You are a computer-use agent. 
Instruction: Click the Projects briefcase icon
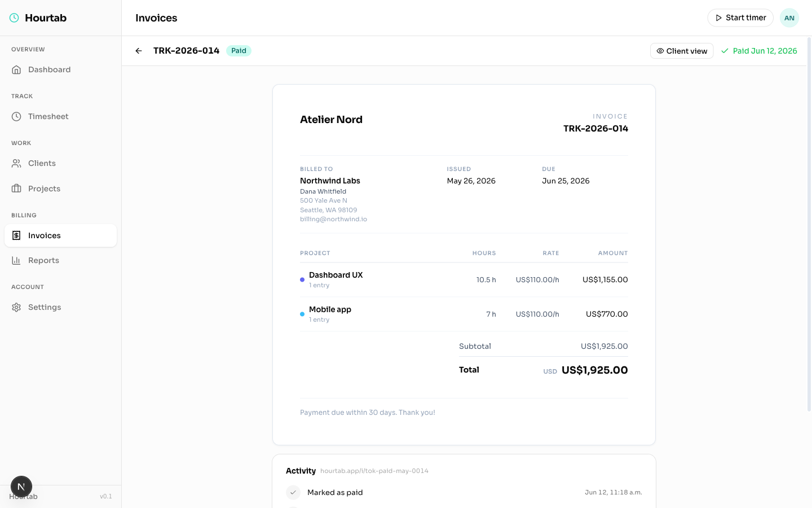(x=16, y=189)
